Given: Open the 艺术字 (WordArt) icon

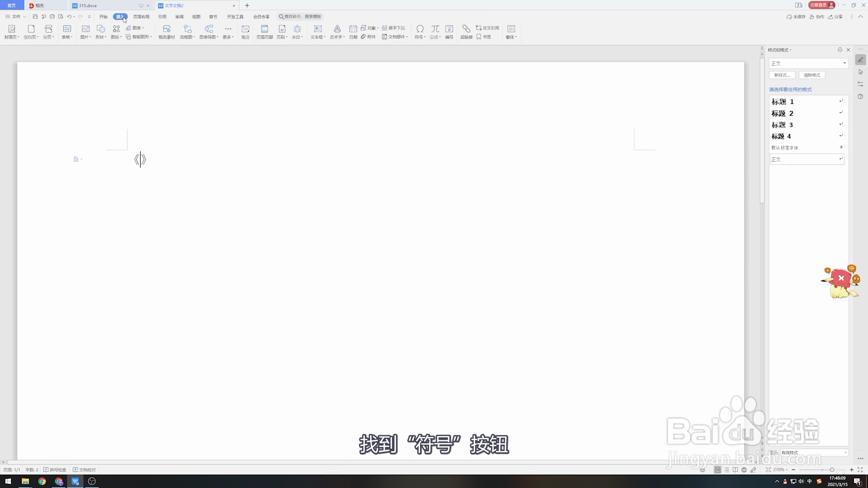Looking at the screenshot, I should (337, 29).
